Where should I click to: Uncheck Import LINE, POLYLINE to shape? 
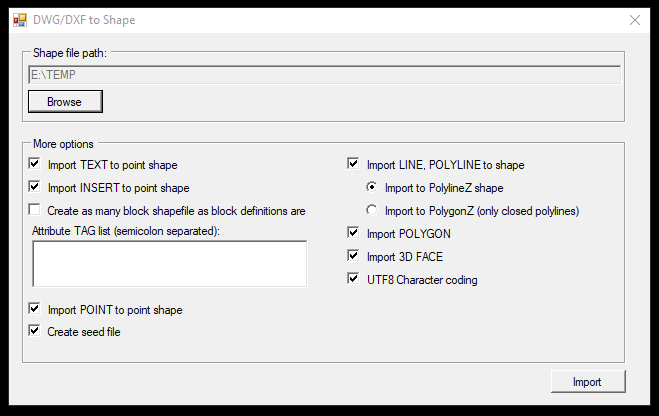tap(353, 163)
